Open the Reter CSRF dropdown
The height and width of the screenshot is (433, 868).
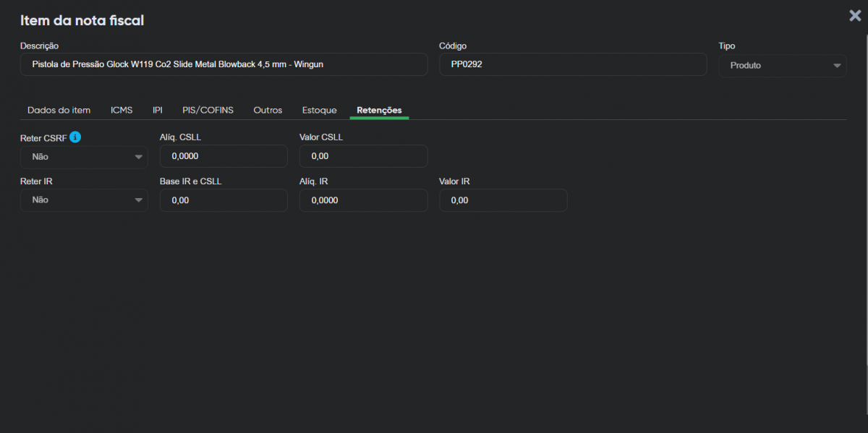84,157
